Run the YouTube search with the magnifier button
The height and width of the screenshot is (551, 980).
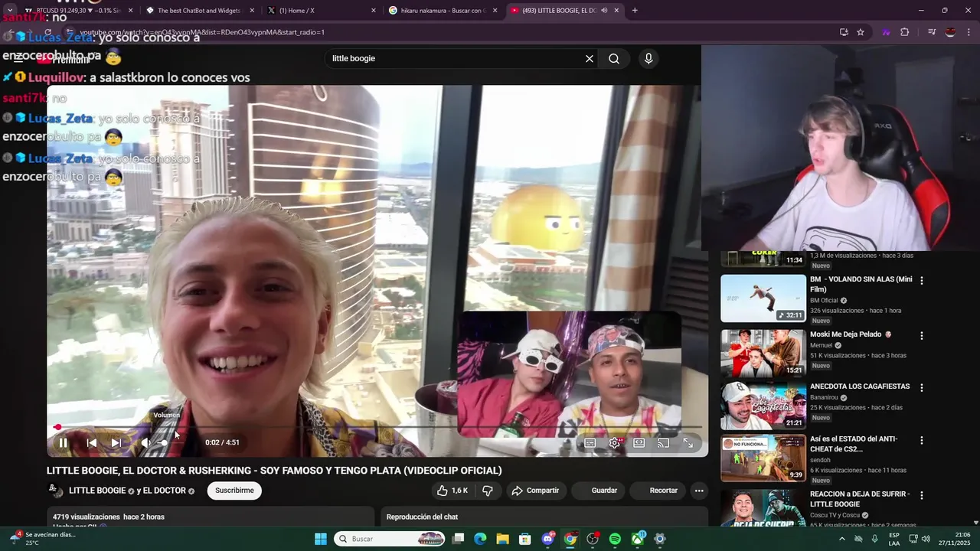(614, 58)
